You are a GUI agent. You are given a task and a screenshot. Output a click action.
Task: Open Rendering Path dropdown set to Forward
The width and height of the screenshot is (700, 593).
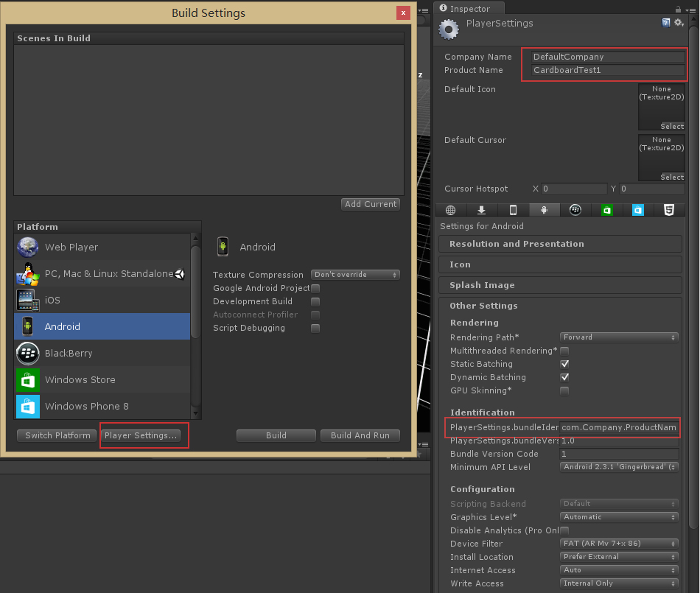coord(619,337)
